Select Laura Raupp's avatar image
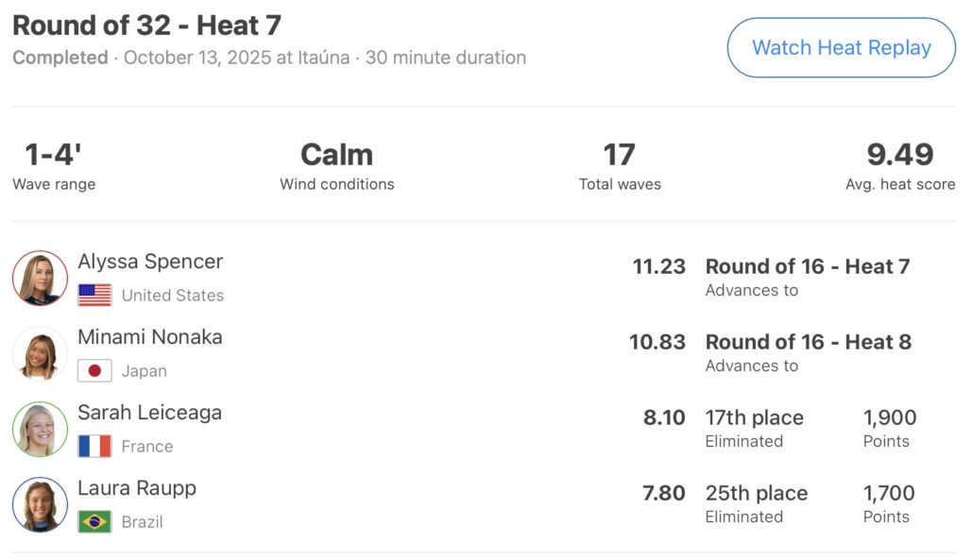This screenshot has height=560, width=973. (x=40, y=504)
